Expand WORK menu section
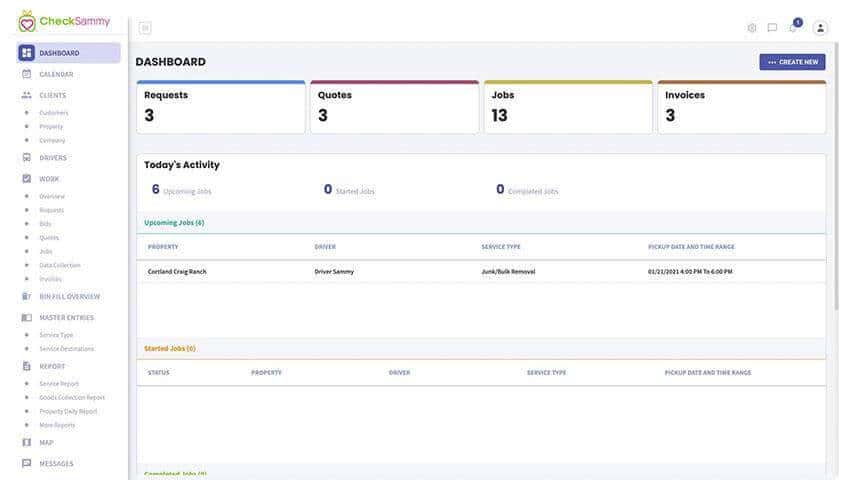 pos(49,179)
